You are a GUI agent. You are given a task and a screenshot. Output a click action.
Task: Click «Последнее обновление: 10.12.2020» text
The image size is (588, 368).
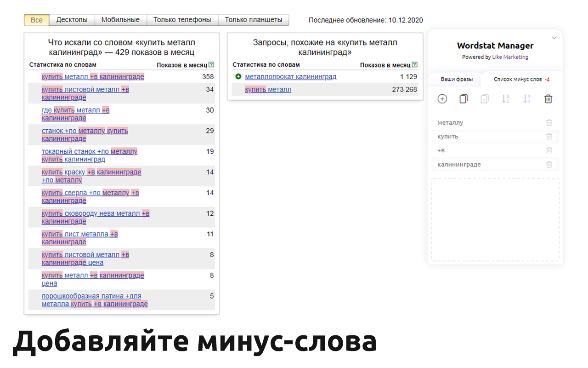coord(366,20)
